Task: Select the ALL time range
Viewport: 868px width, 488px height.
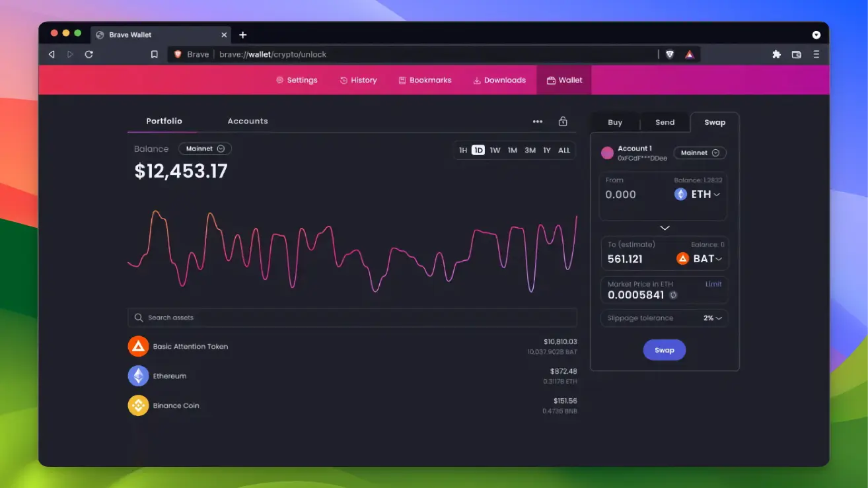Action: 563,150
